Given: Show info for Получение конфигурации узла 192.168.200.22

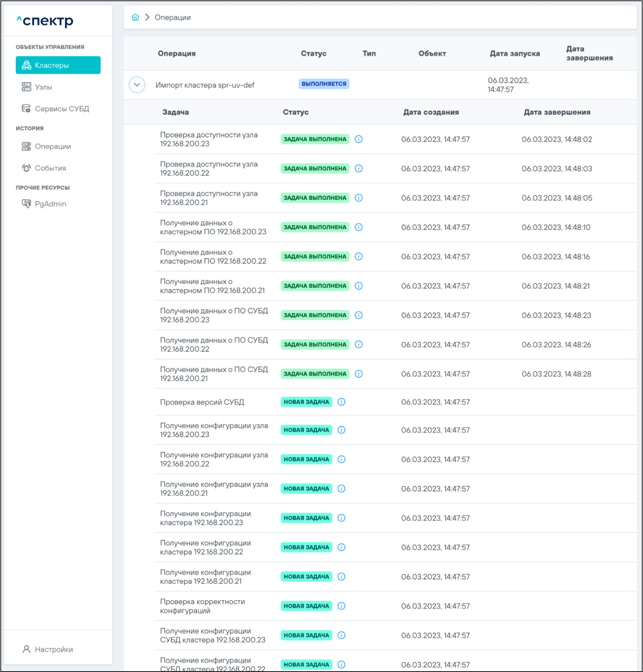Looking at the screenshot, I should (341, 459).
